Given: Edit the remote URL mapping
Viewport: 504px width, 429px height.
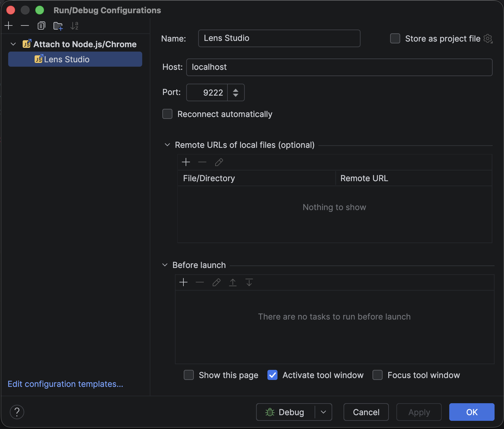Looking at the screenshot, I should coord(219,162).
